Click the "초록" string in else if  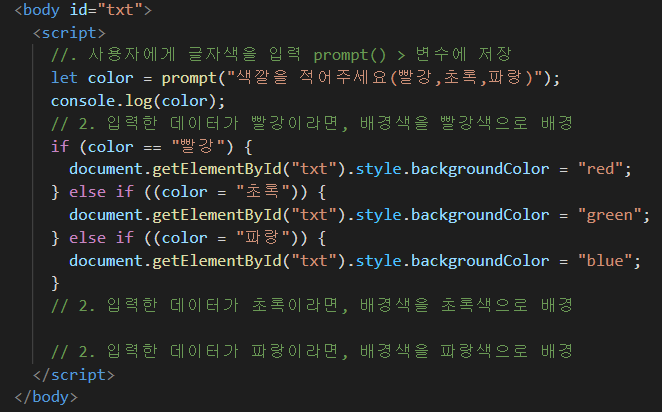click(x=263, y=192)
